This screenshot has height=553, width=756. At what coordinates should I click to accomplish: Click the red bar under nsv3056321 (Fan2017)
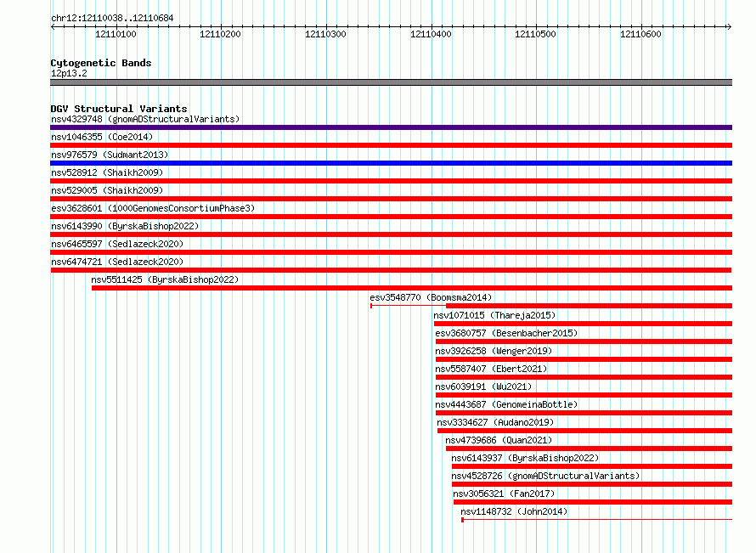593,502
